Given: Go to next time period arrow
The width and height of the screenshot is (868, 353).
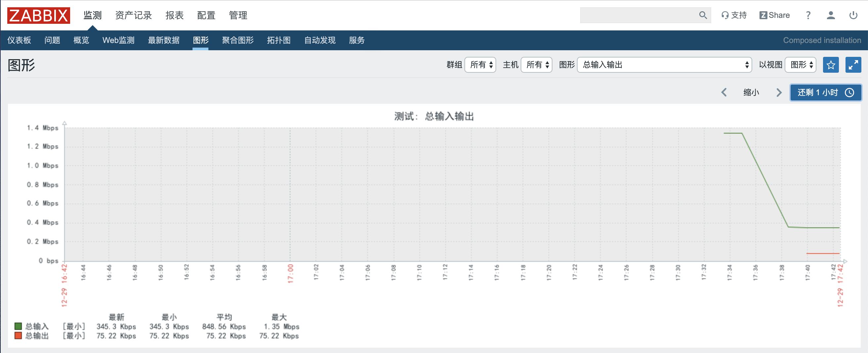Looking at the screenshot, I should (x=779, y=92).
